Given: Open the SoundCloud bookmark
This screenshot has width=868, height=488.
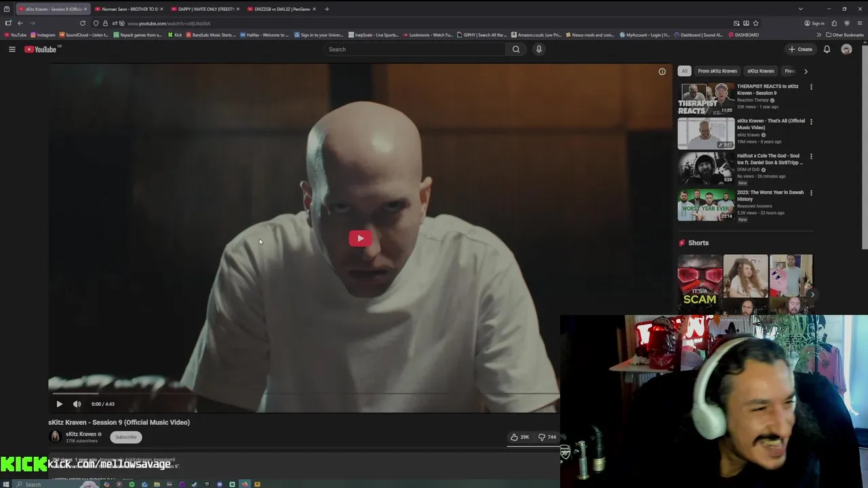Looking at the screenshot, I should click(84, 35).
